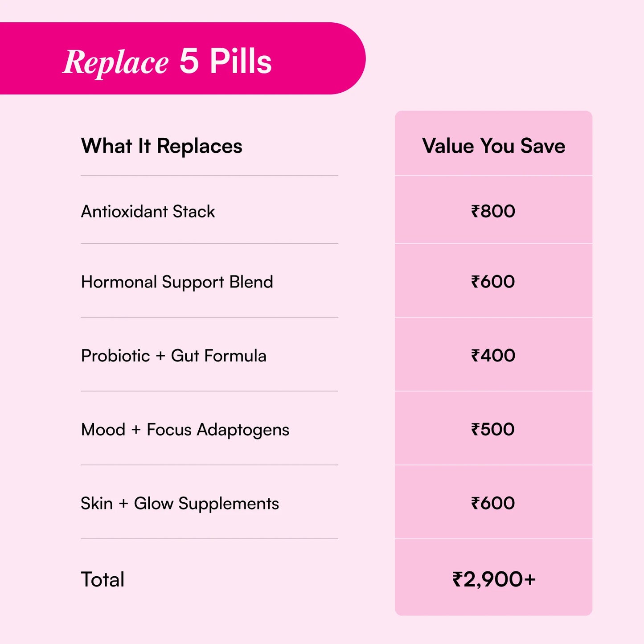This screenshot has width=644, height=644.
Task: Click the ₹2,900+ total value
Action: [x=493, y=579]
